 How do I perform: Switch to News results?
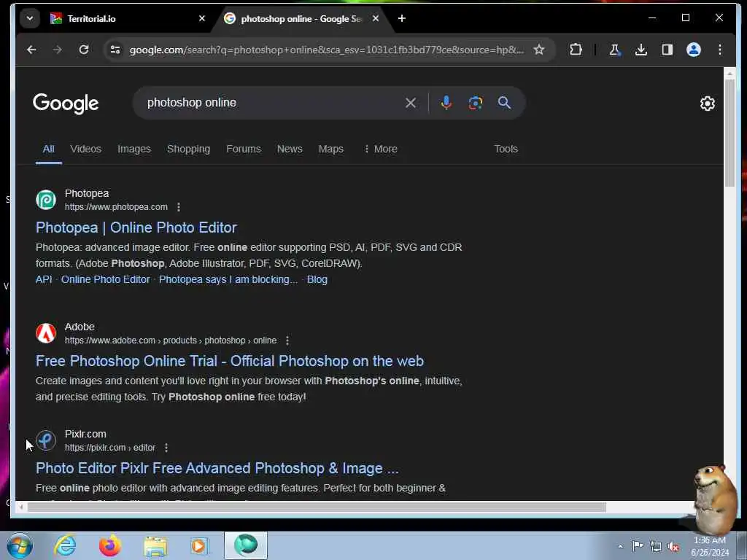[290, 149]
